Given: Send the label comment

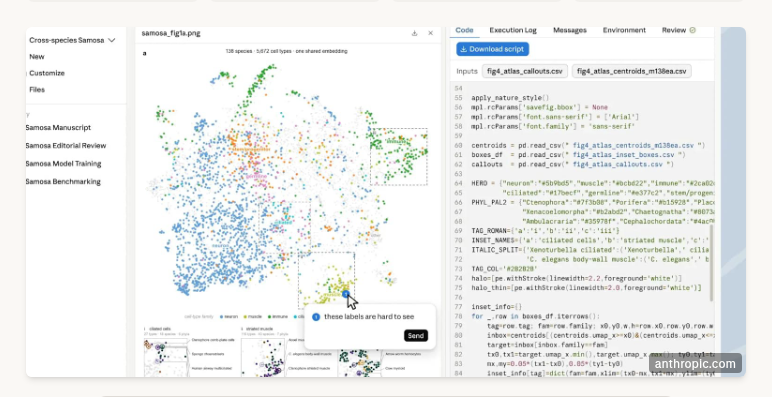Looking at the screenshot, I should point(416,336).
